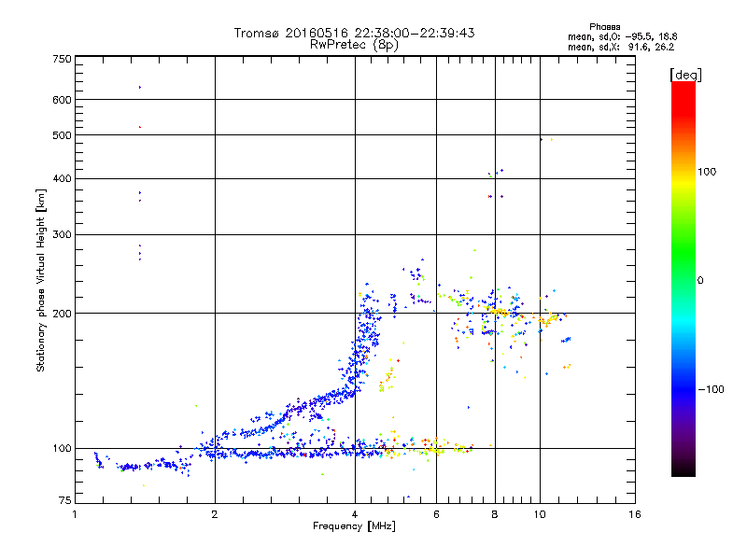Click the y-axis tick label '400'
The image size is (747, 560).
(62, 179)
